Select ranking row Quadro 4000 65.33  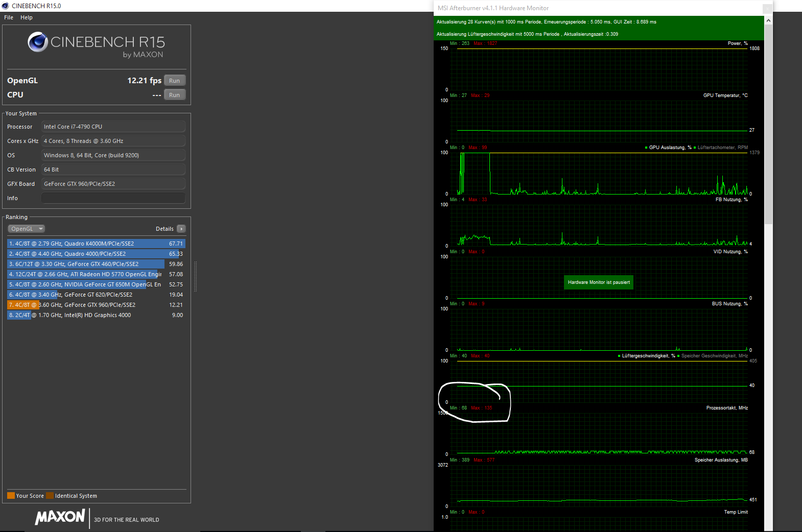pyautogui.click(x=96, y=254)
